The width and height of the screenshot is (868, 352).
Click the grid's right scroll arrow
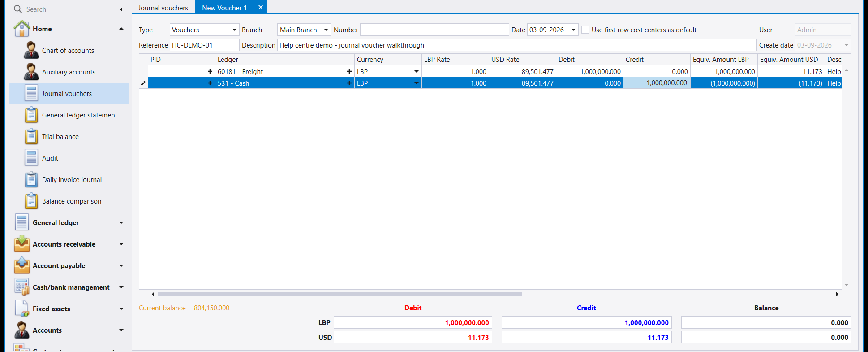click(x=837, y=294)
